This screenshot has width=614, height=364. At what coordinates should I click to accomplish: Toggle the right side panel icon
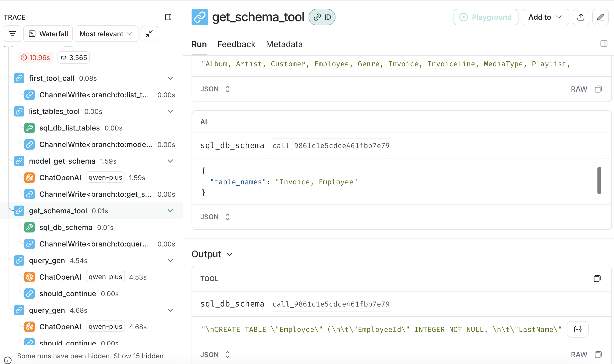click(604, 43)
